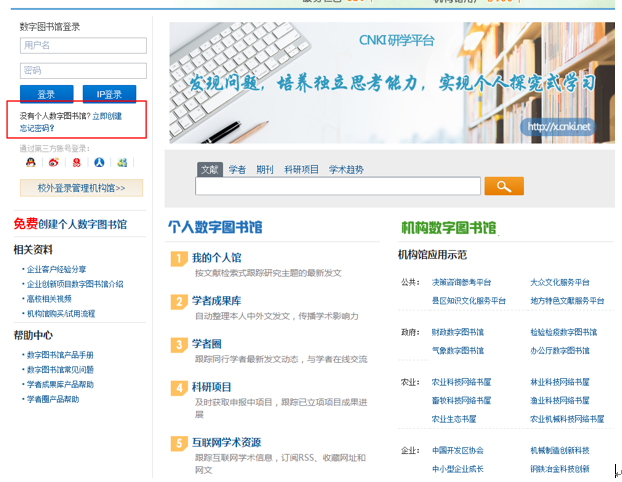Open the 互联网学术资源 heading link

pos(227,443)
